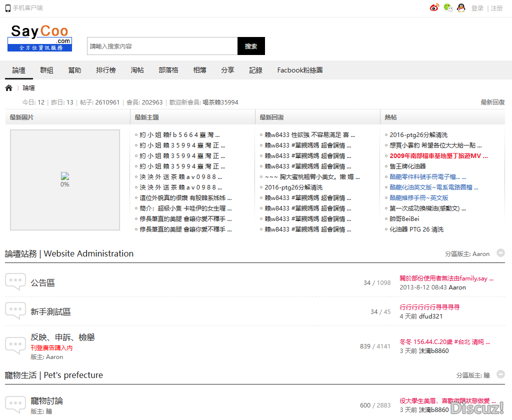512x420 pixels.
Task: Click the 新手測試區 forum speech bubble icon
Action: tap(15, 311)
